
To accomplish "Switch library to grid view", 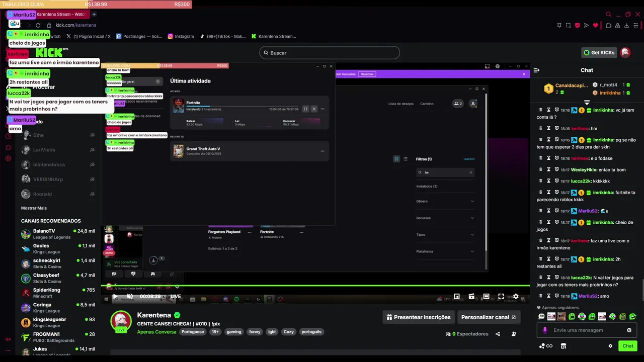I will click(x=396, y=159).
